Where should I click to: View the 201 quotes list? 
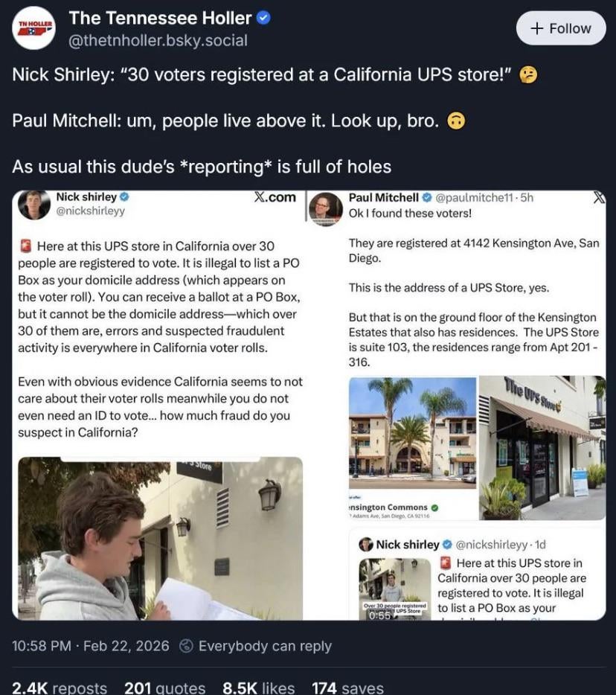tap(164, 688)
